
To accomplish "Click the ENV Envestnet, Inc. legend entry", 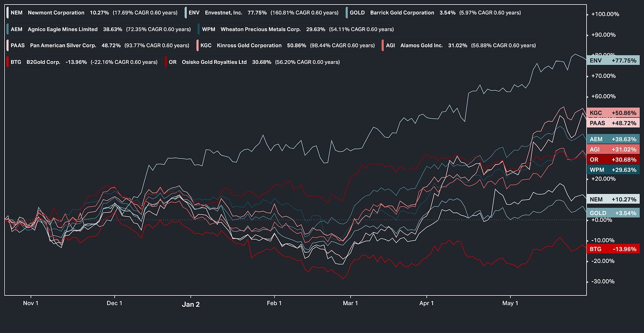I will click(262, 13).
